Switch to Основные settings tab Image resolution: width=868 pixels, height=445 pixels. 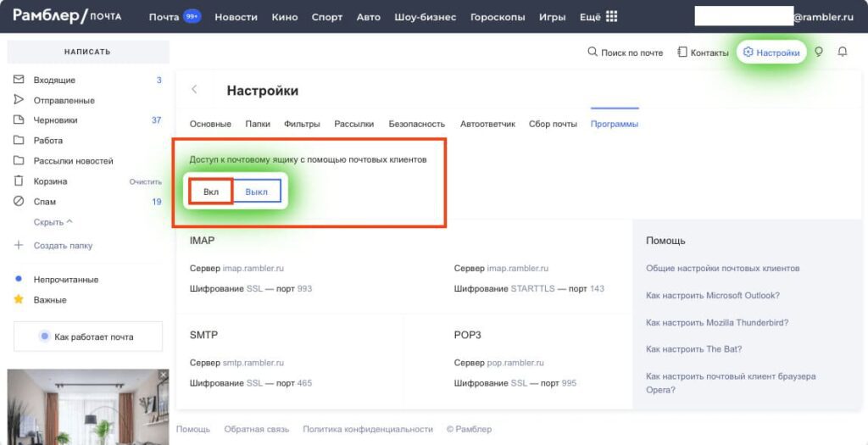210,124
